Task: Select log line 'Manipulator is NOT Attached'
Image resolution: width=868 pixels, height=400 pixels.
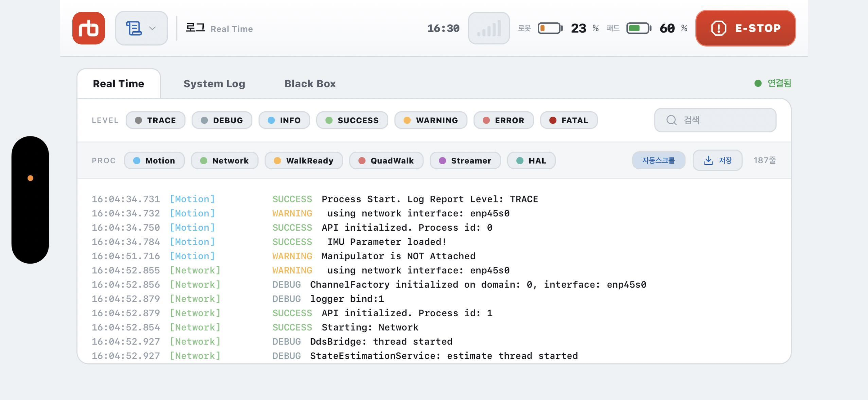Action: (398, 256)
